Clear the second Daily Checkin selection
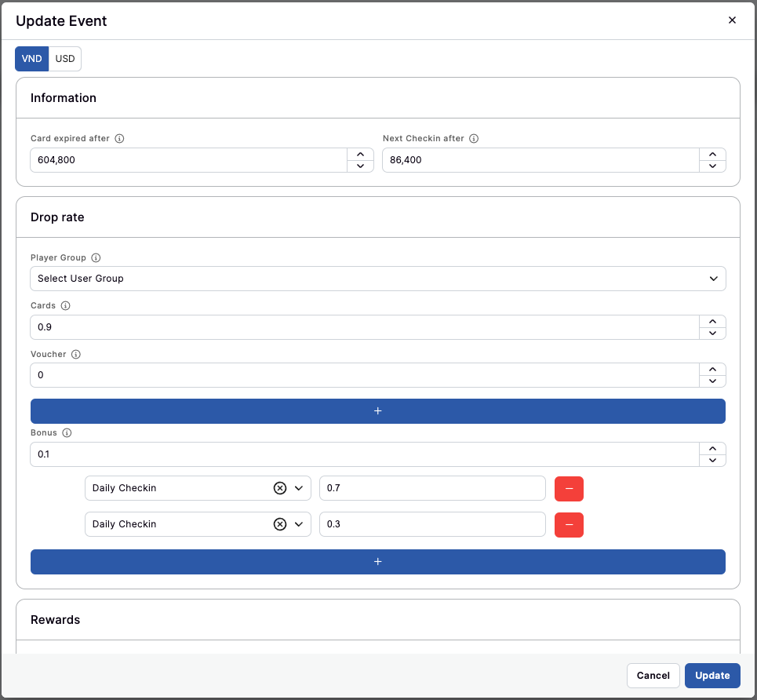This screenshot has height=700, width=757. 279,524
